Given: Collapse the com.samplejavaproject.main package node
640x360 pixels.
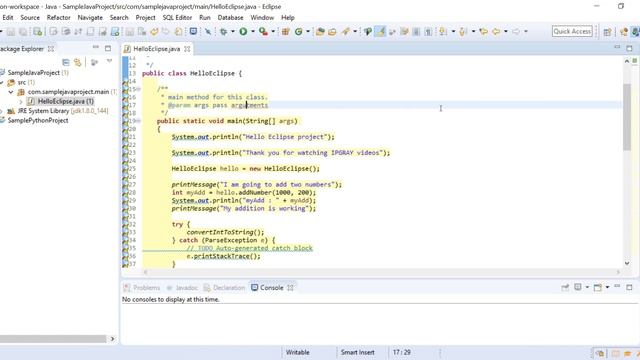Looking at the screenshot, I should click(11, 92).
